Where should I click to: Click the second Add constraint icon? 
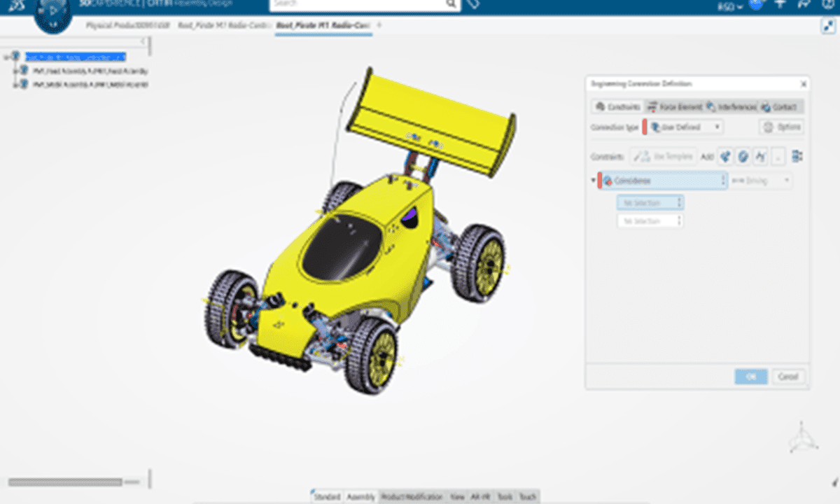click(x=743, y=156)
